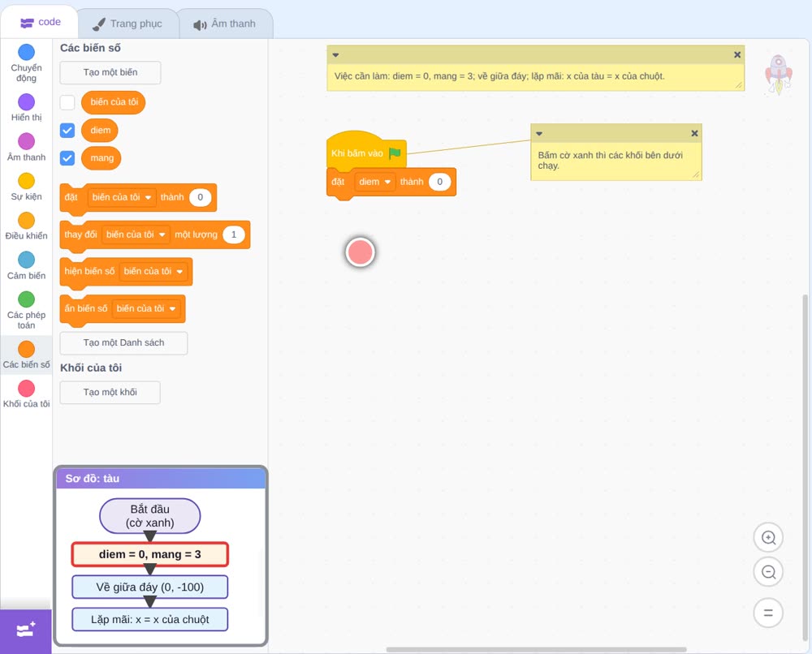Click the 'mang' variable reporter block
The height and width of the screenshot is (654, 812).
(101, 157)
